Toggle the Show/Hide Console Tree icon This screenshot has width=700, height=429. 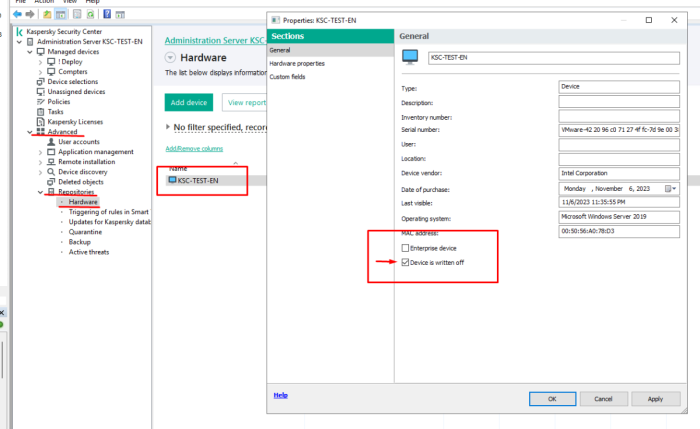[x=61, y=14]
